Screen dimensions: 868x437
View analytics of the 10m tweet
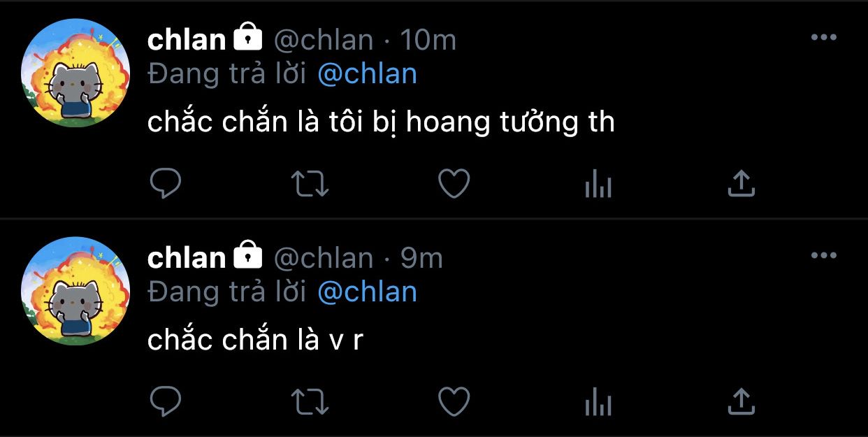point(598,185)
